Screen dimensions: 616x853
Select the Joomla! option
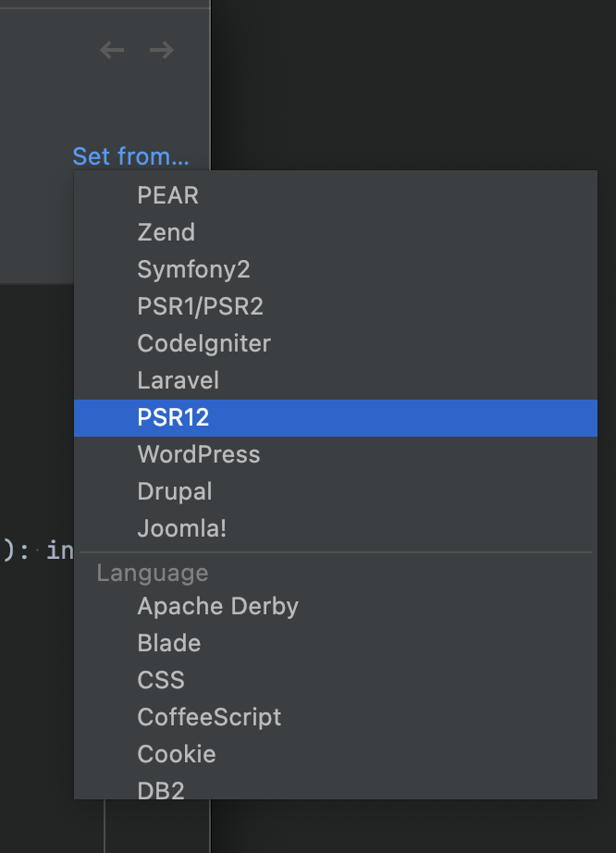tap(182, 528)
